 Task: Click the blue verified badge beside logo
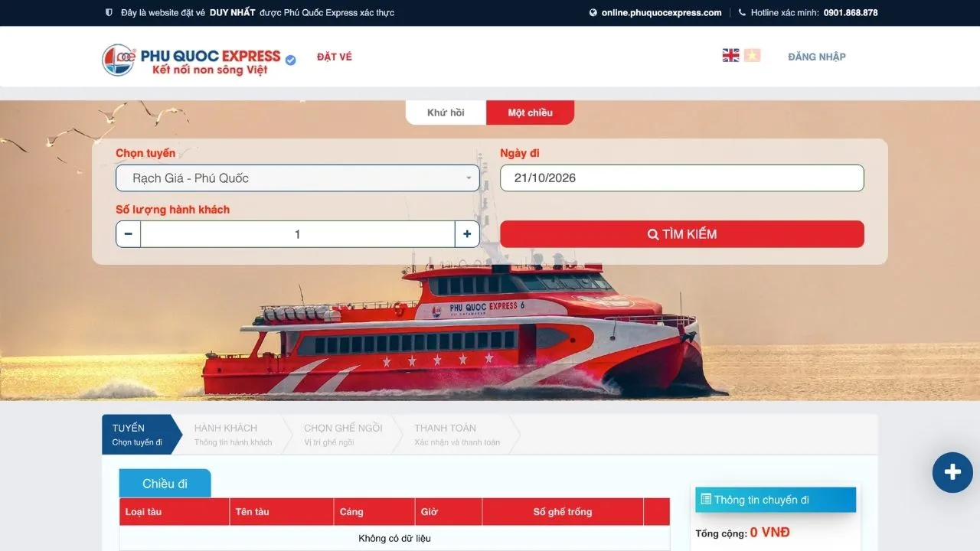click(291, 60)
